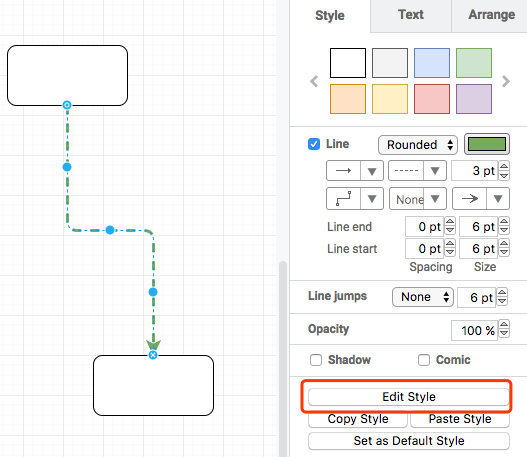
Task: Expand the line start None dropdown
Action: click(418, 199)
